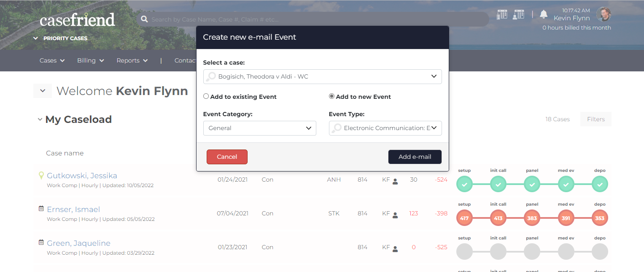
Task: Click the Add e-mail button
Action: coord(415,157)
